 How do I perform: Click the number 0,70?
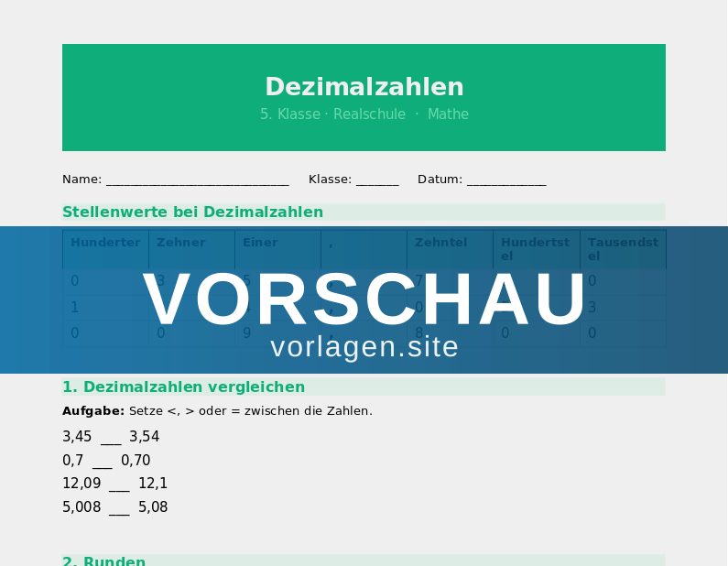tap(136, 460)
